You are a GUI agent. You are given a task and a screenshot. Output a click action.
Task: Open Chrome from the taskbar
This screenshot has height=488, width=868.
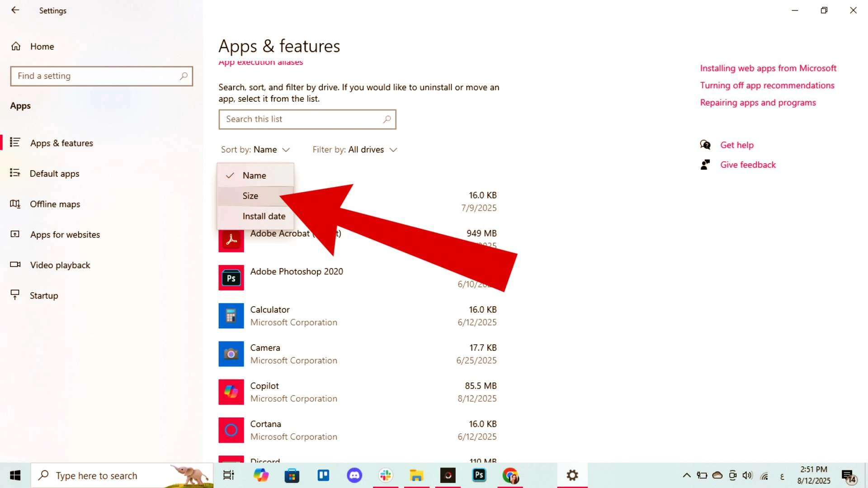(x=510, y=475)
